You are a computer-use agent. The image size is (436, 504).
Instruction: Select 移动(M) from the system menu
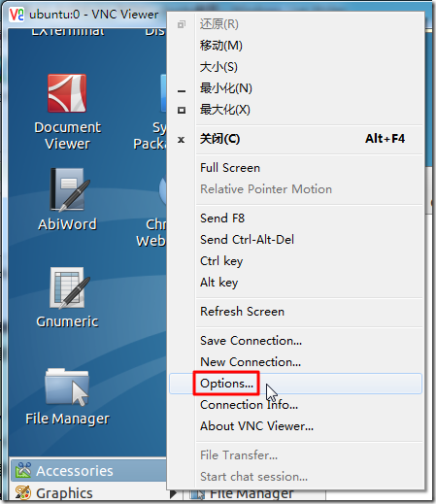295,46
